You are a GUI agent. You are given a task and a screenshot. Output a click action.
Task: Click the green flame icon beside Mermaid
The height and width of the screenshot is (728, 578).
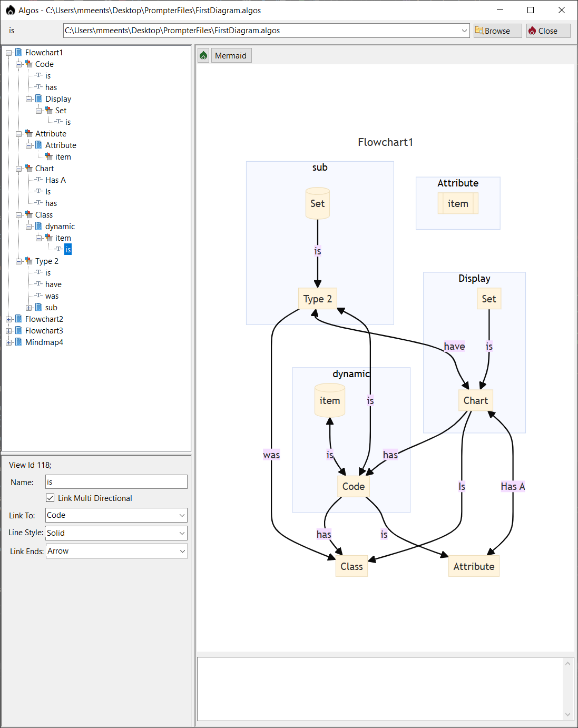pyautogui.click(x=203, y=55)
